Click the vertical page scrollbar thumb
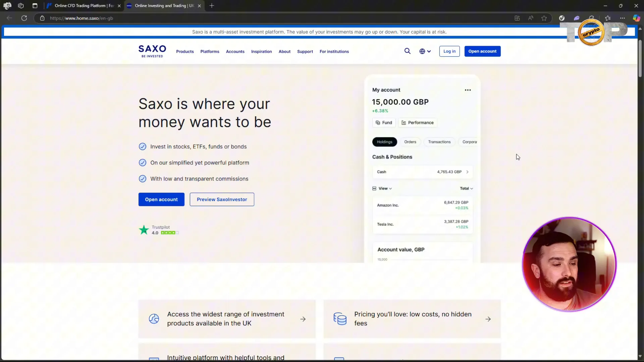 pos(640,59)
